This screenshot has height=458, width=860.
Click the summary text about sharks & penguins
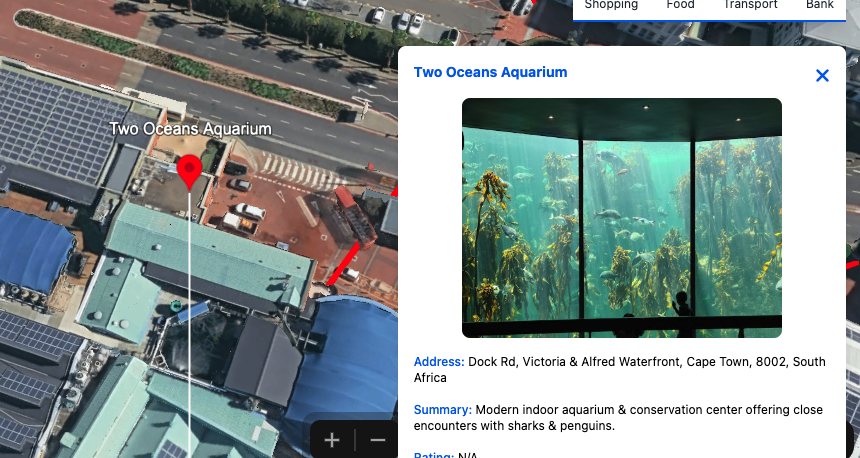[618, 418]
